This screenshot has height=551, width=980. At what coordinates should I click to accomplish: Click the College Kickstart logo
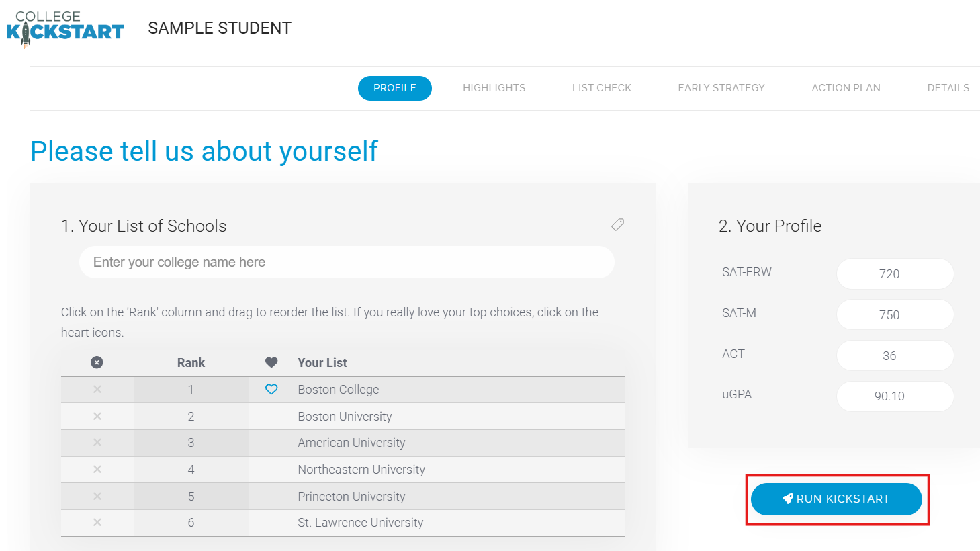65,28
